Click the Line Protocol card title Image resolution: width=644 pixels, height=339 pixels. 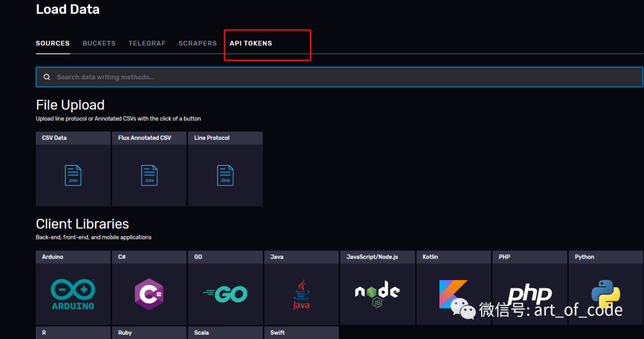click(x=212, y=138)
